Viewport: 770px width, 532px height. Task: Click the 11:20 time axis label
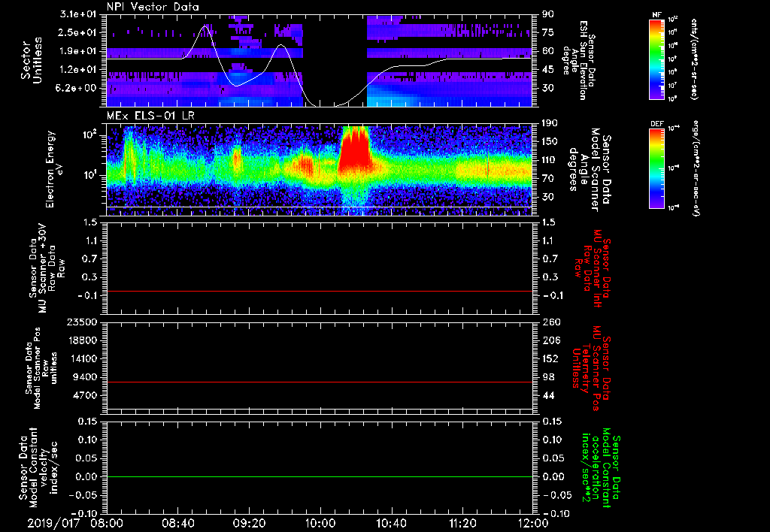tap(462, 523)
